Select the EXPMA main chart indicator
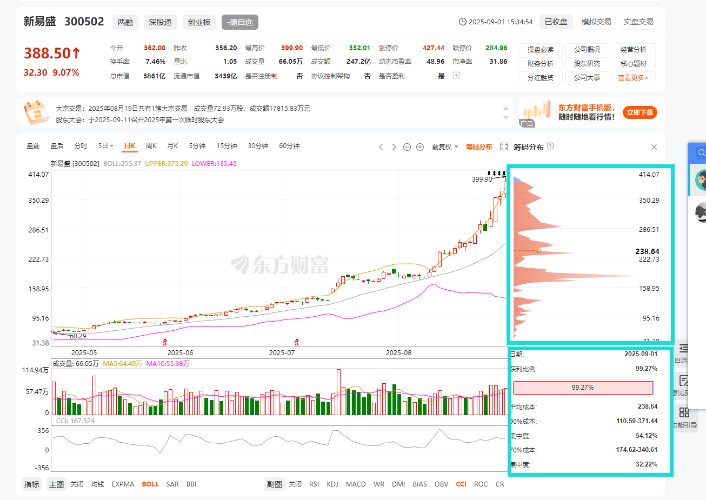This screenshot has height=500, width=706. coord(123,484)
